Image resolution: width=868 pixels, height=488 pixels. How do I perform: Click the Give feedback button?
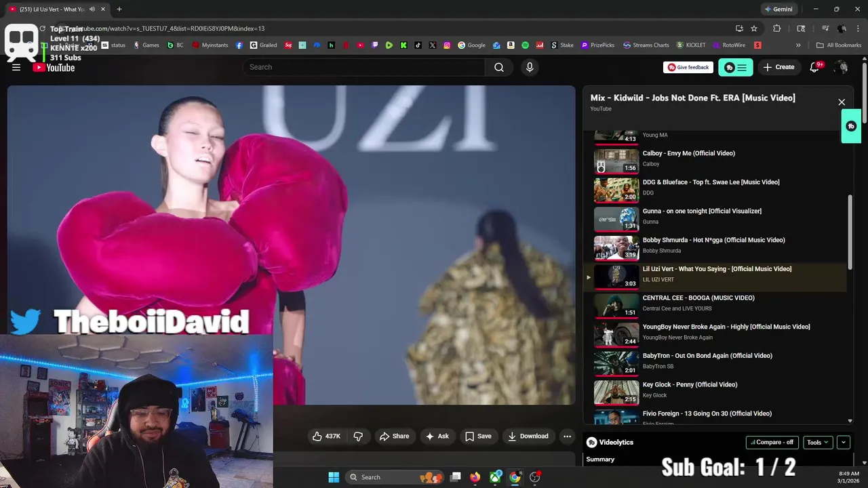point(688,67)
